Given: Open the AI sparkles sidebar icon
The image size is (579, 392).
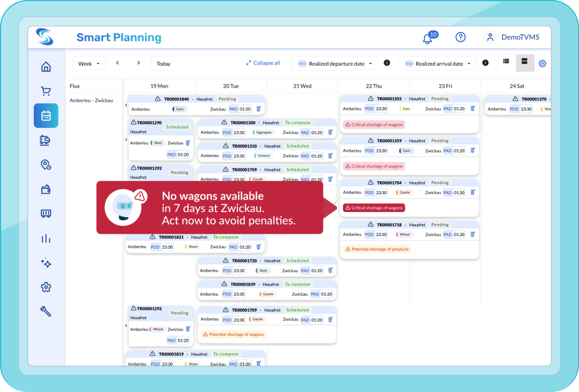Looking at the screenshot, I should click(46, 263).
